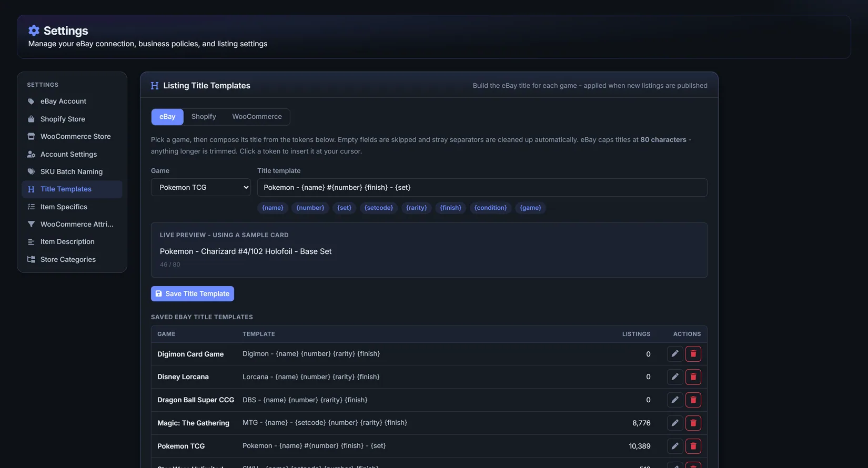Insert the {rarity} token
The height and width of the screenshot is (468, 868).
[417, 208]
